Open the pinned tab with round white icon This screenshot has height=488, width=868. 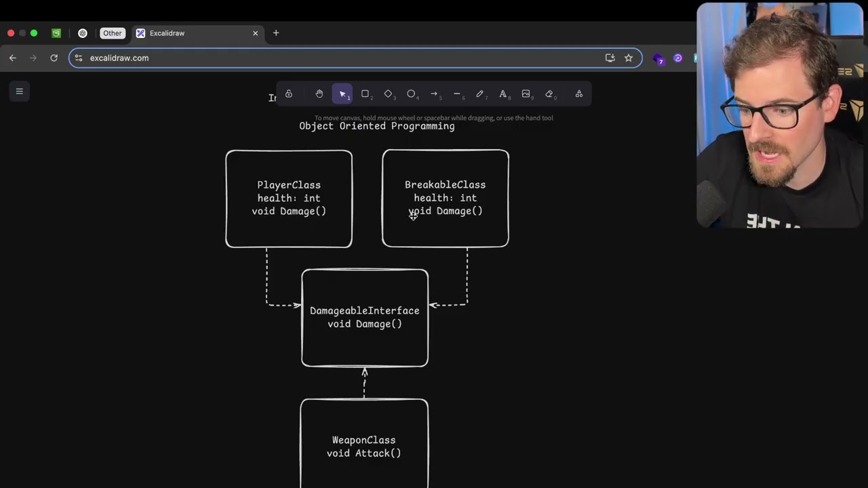(83, 33)
